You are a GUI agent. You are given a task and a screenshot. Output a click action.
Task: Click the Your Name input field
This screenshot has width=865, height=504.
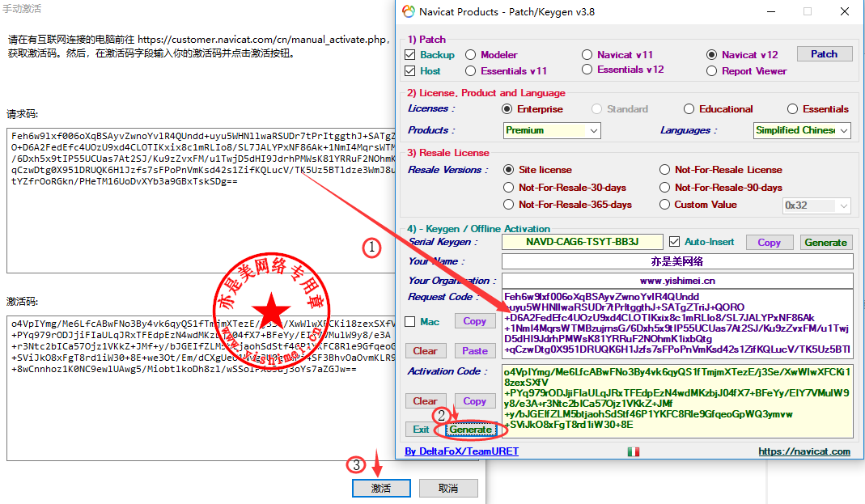pos(677,261)
